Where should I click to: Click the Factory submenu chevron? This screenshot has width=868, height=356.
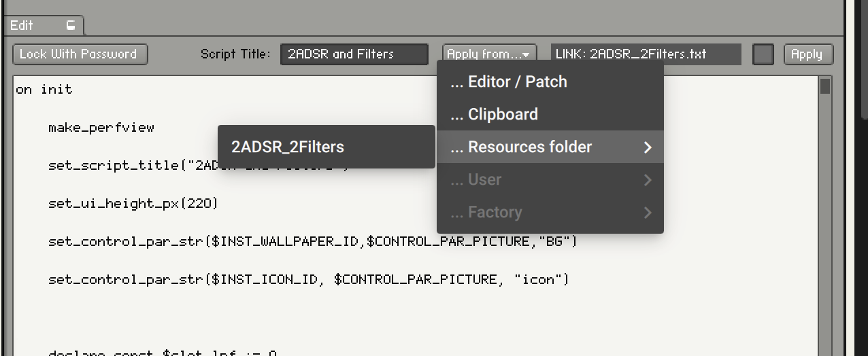tap(648, 213)
